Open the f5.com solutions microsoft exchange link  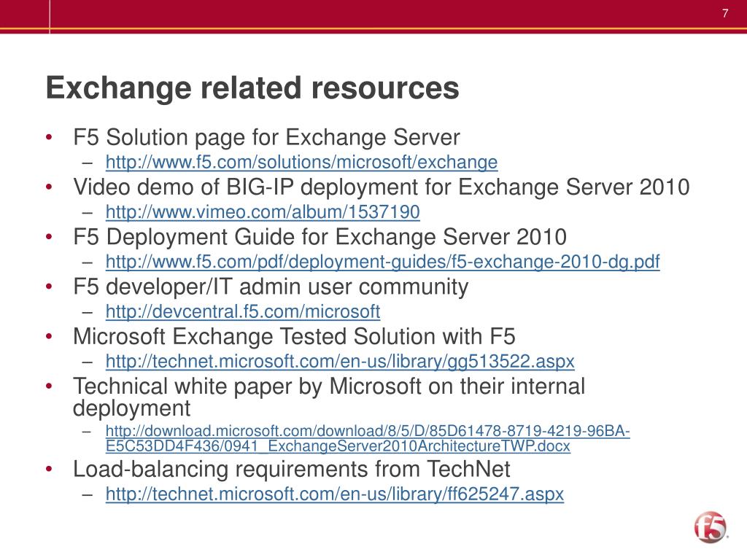[301, 163]
